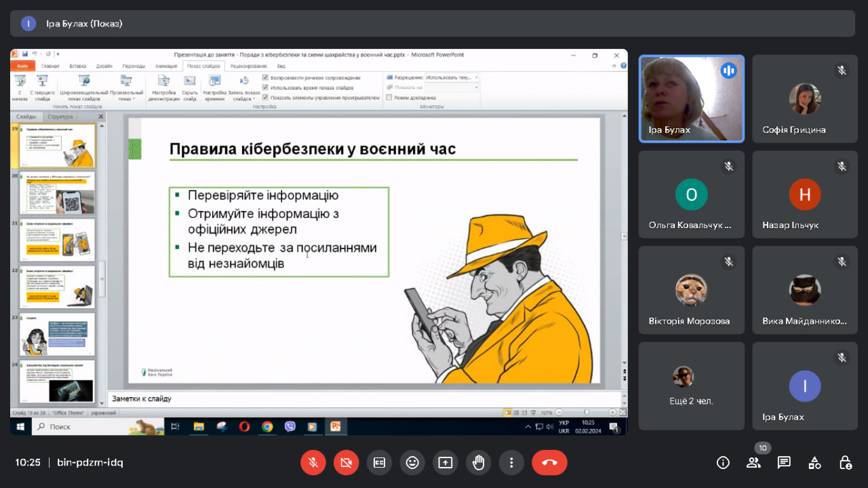The image size is (868, 488).
Task: Open the File tab
Action: [22, 67]
